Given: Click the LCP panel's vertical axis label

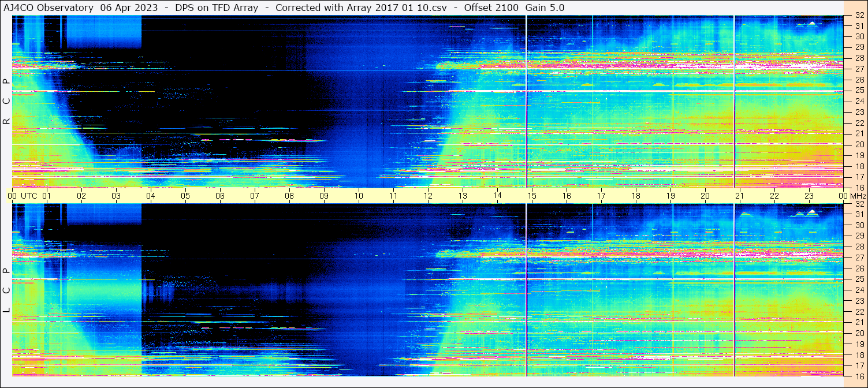Looking at the screenshot, I should 7,290.
